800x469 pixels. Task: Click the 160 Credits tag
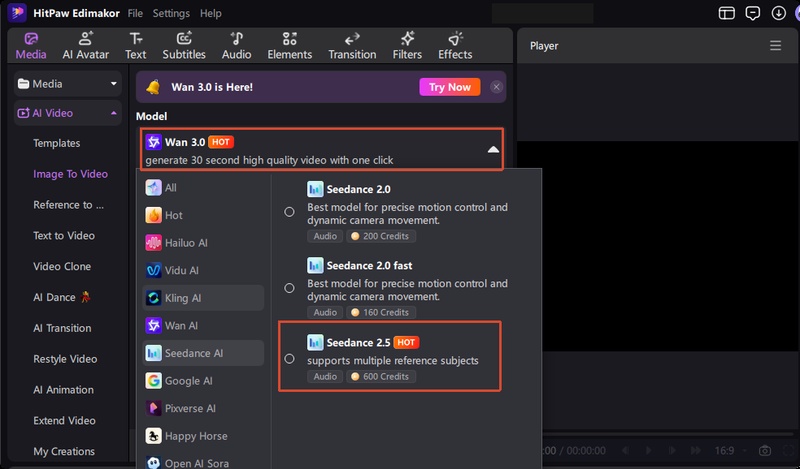coord(381,312)
